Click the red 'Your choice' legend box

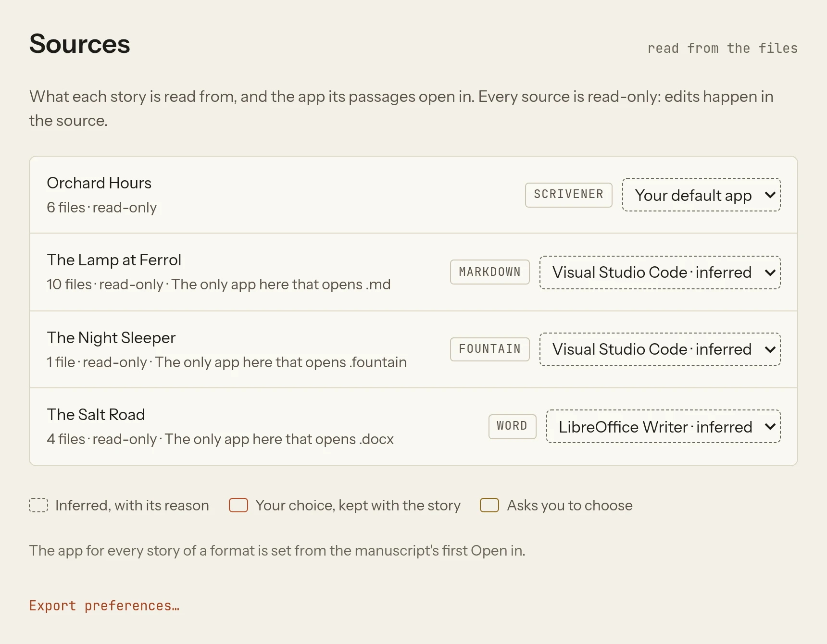pos(238,505)
